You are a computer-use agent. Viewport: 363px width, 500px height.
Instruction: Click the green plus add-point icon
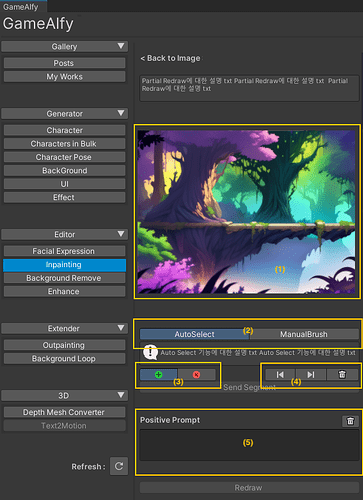point(159,375)
